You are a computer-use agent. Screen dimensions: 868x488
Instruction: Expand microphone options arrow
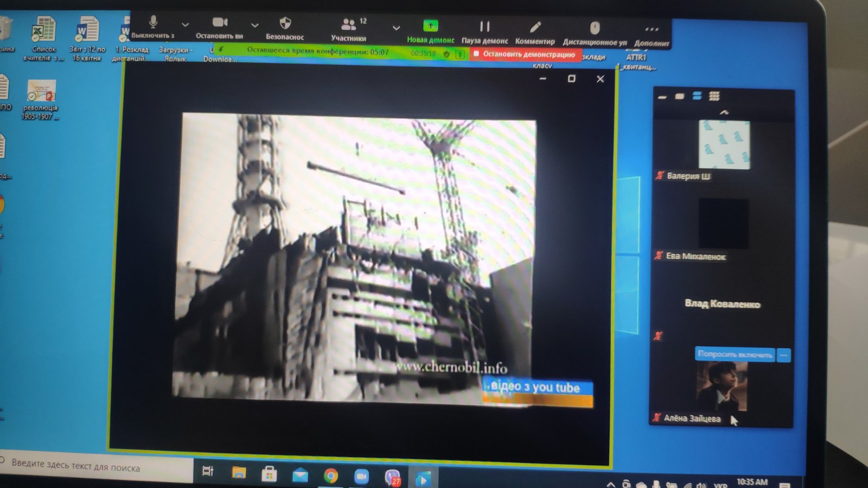click(x=185, y=24)
